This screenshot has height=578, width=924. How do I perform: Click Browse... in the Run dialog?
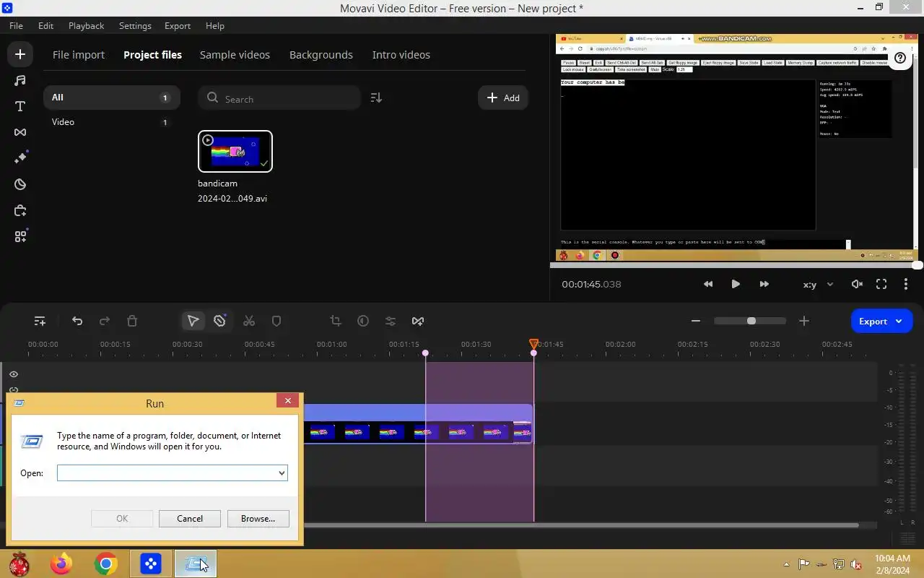(258, 519)
